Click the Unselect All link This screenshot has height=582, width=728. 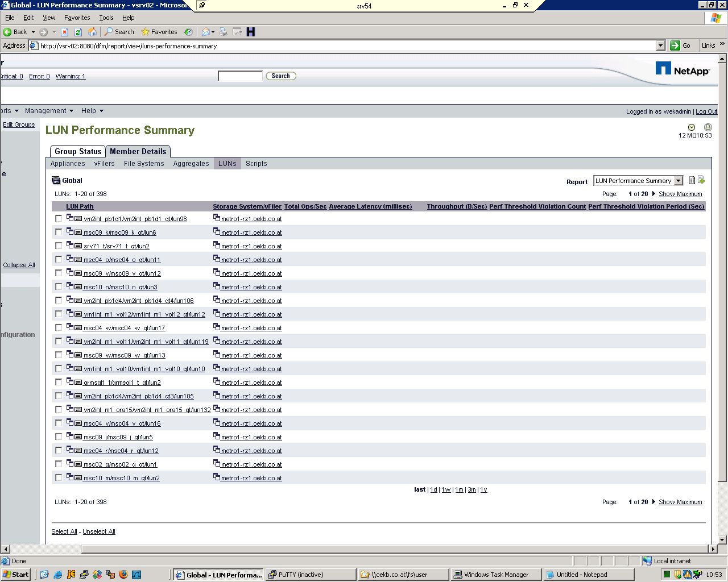pyautogui.click(x=99, y=531)
